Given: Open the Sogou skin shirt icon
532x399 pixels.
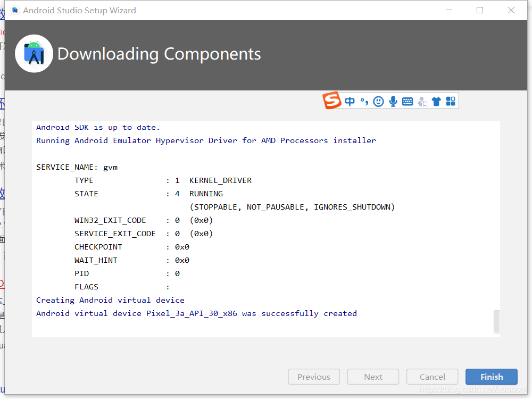Looking at the screenshot, I should click(x=436, y=101).
